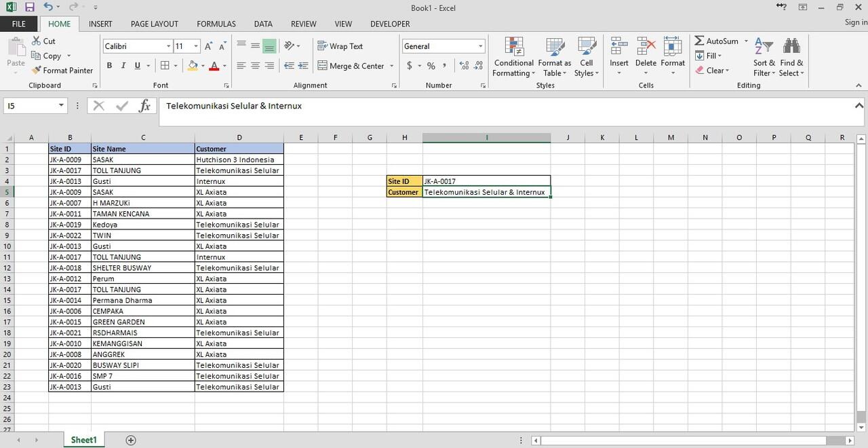Open Format as Table gallery
868x448 pixels.
[x=555, y=57]
